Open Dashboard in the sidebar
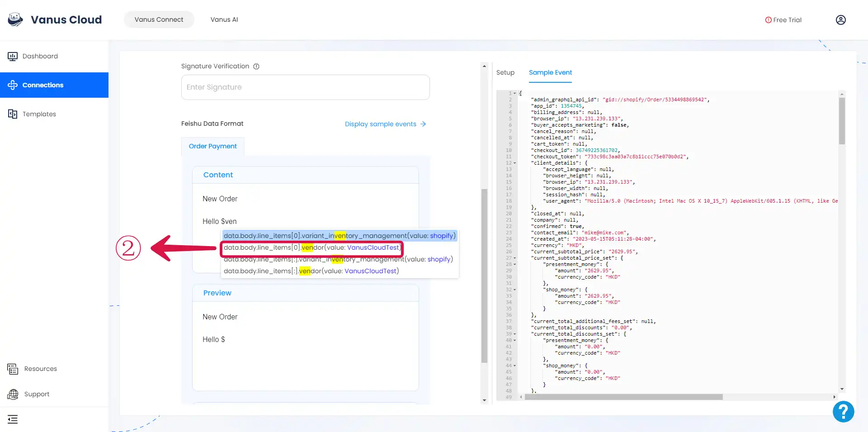Viewport: 868px width, 432px height. pos(54,56)
